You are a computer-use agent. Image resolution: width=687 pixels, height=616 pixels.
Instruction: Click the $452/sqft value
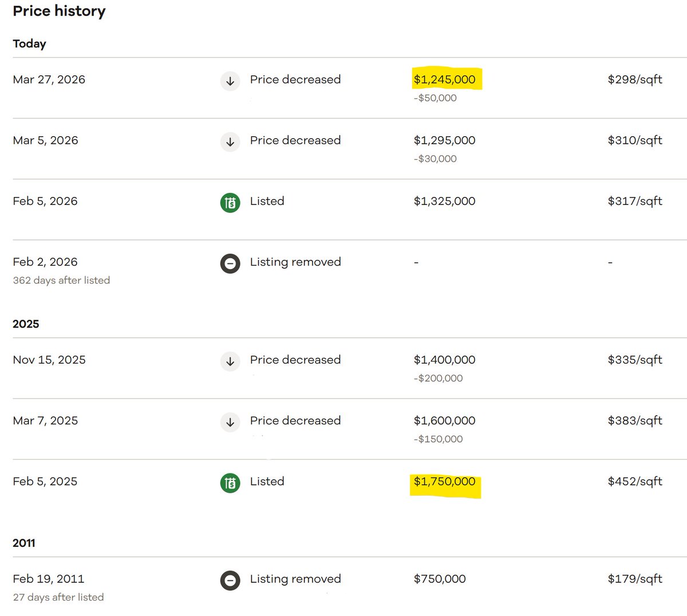click(x=635, y=481)
